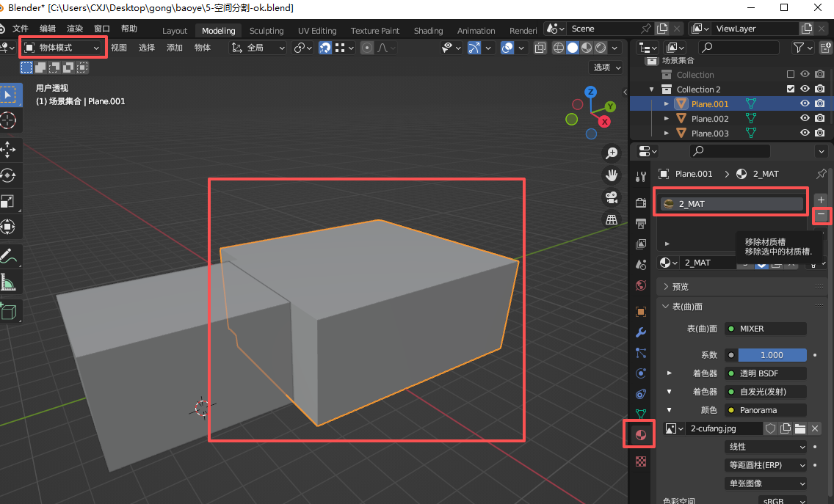Select the Rotate tool in left toolbar
834x504 pixels.
coord(8,175)
